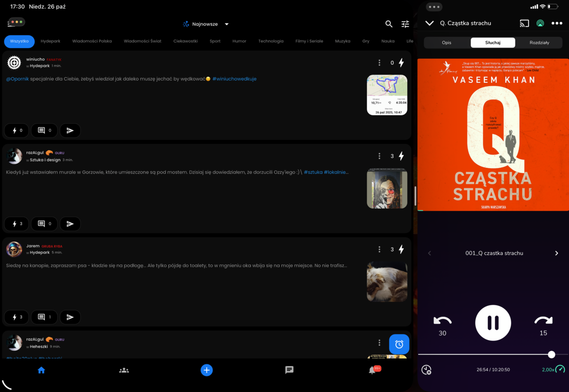This screenshot has width=569, height=392.
Task: Switch to the Rozdziały tab
Action: tap(539, 43)
